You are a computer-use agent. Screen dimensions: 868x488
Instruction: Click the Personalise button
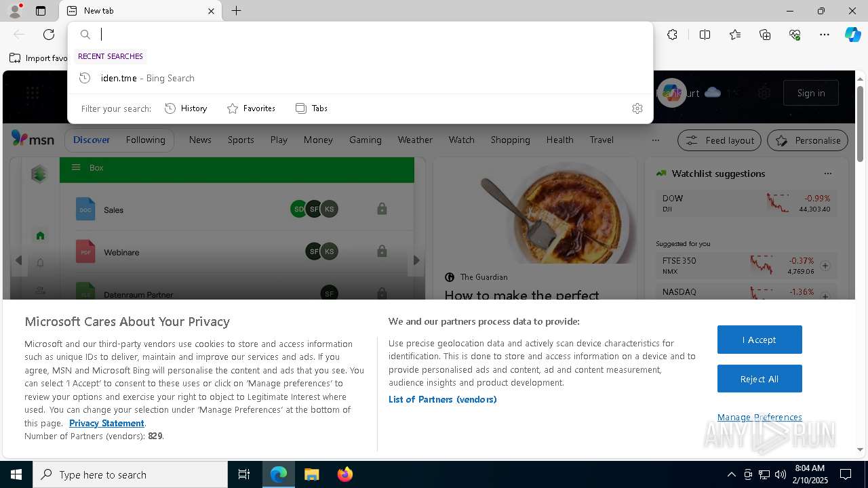pos(808,140)
